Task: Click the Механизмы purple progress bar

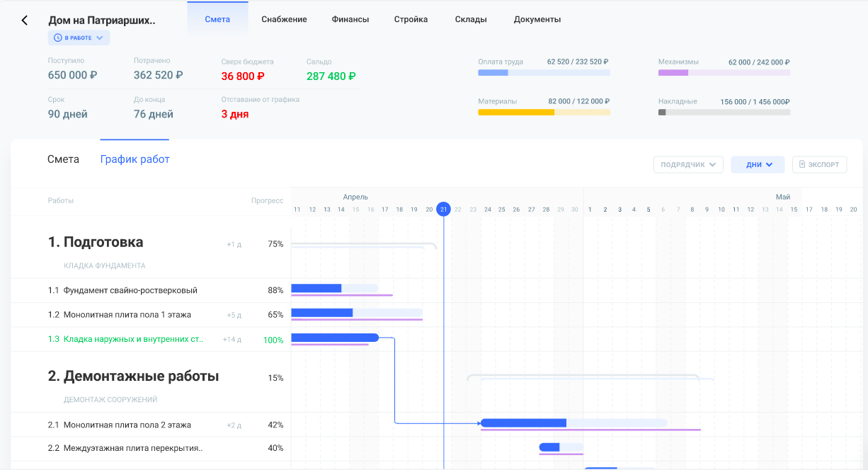Action: coord(724,72)
